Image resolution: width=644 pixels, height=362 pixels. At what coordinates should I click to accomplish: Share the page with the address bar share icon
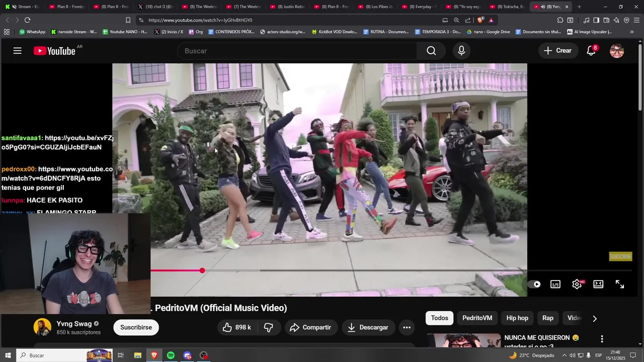[468, 20]
